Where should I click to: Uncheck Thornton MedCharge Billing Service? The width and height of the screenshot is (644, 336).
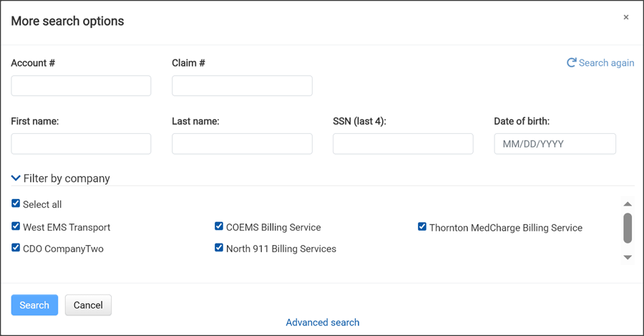coord(421,226)
